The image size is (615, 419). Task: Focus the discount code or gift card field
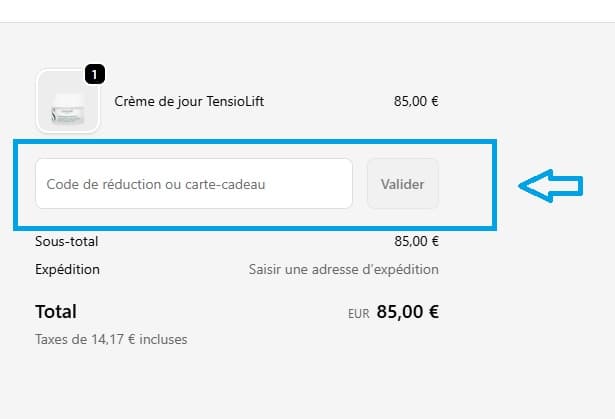[x=193, y=184]
